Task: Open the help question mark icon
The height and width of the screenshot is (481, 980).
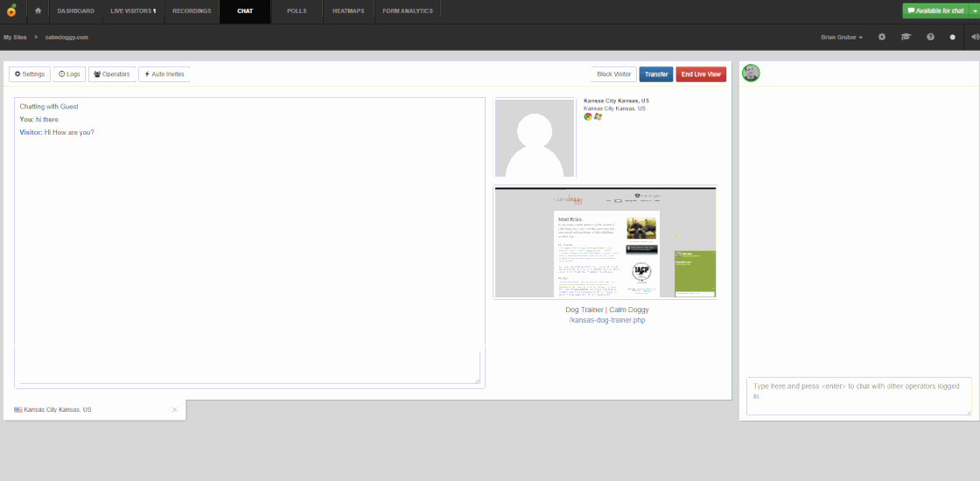Action: tap(930, 38)
